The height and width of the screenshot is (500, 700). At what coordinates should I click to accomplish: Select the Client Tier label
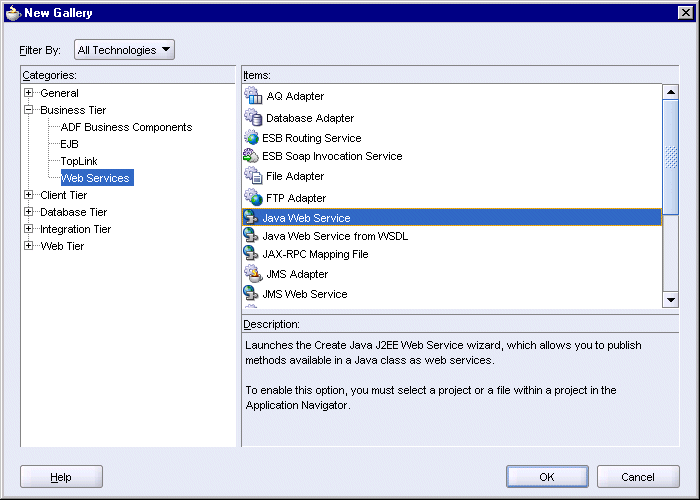64,195
